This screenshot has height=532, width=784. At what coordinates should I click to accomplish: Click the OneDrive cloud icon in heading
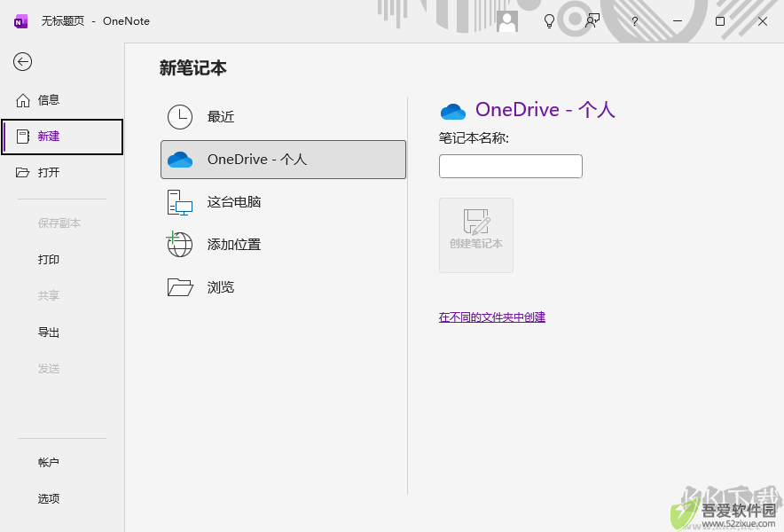click(x=453, y=111)
